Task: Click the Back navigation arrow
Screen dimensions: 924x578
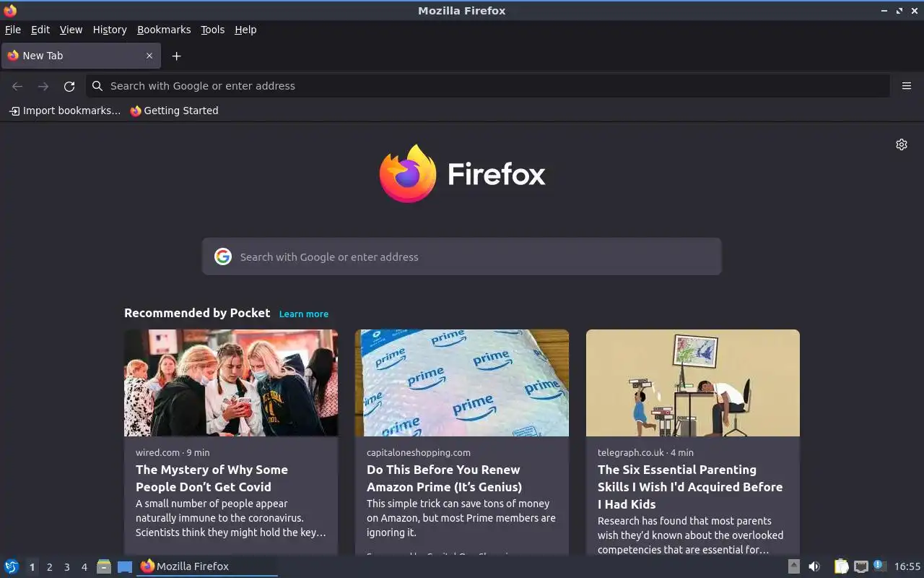Action: click(x=17, y=86)
